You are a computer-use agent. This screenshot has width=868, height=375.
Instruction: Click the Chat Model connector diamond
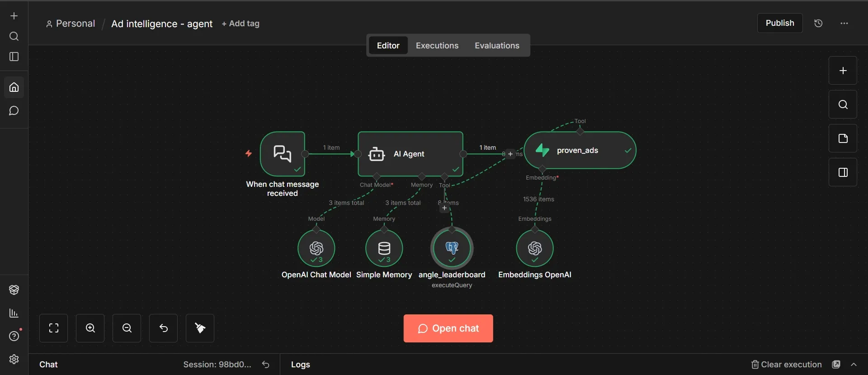377,176
